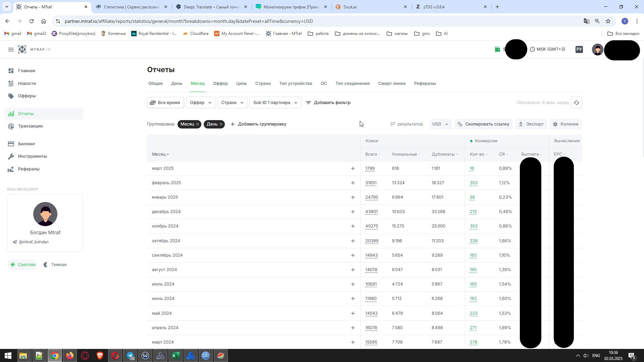Expand the Sub ID 1 партнера dropdown

pos(275,103)
